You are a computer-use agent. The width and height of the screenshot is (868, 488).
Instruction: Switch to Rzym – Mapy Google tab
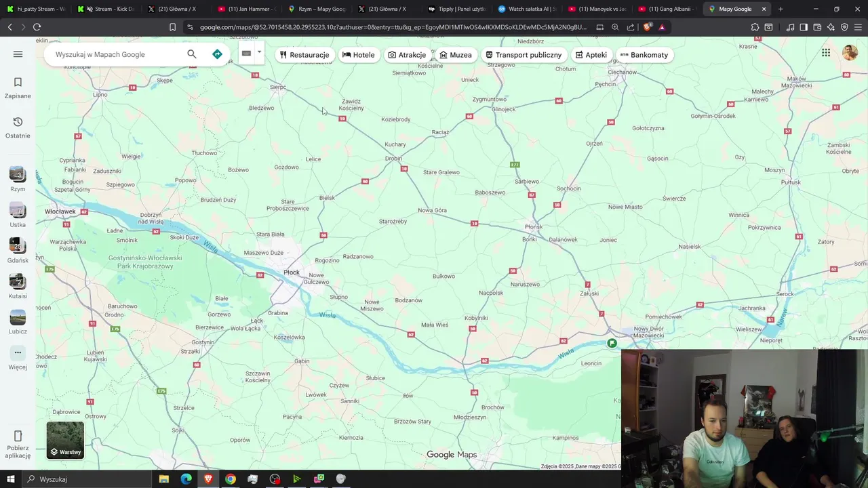(x=318, y=9)
